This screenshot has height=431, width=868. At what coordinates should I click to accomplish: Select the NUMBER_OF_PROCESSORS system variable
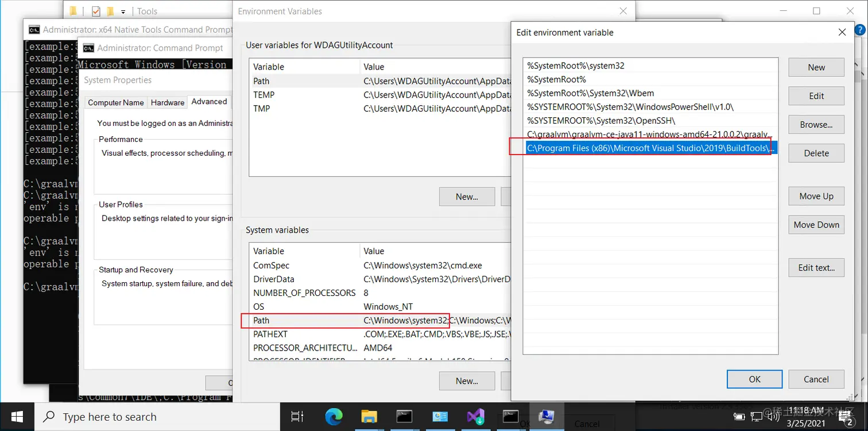(x=380, y=293)
